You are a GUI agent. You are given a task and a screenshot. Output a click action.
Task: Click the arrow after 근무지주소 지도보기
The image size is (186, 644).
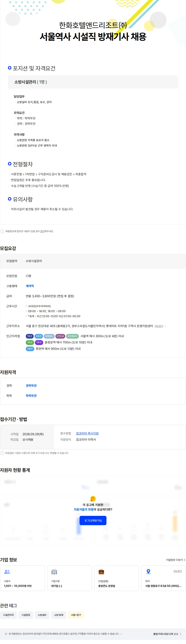tap(165, 326)
